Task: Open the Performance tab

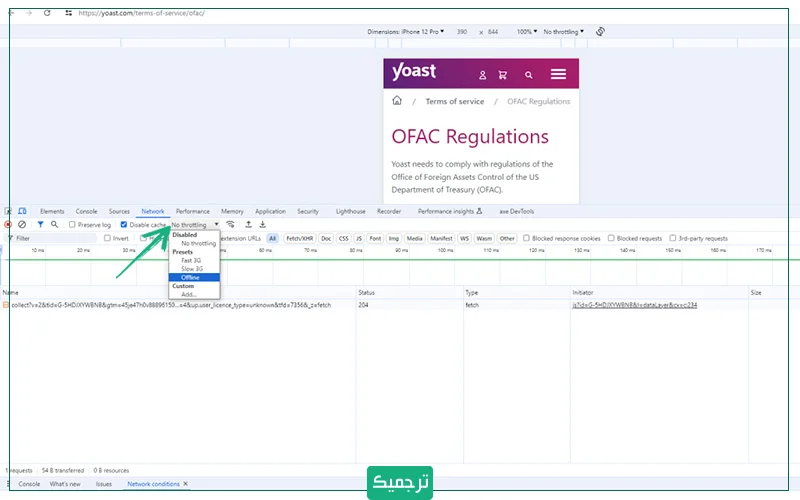Action: tap(192, 211)
